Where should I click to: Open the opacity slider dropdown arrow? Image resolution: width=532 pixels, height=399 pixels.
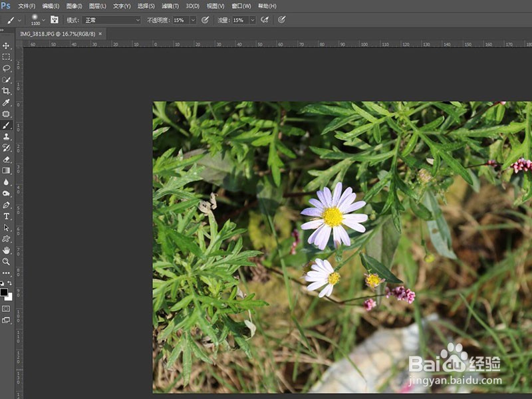click(193, 20)
